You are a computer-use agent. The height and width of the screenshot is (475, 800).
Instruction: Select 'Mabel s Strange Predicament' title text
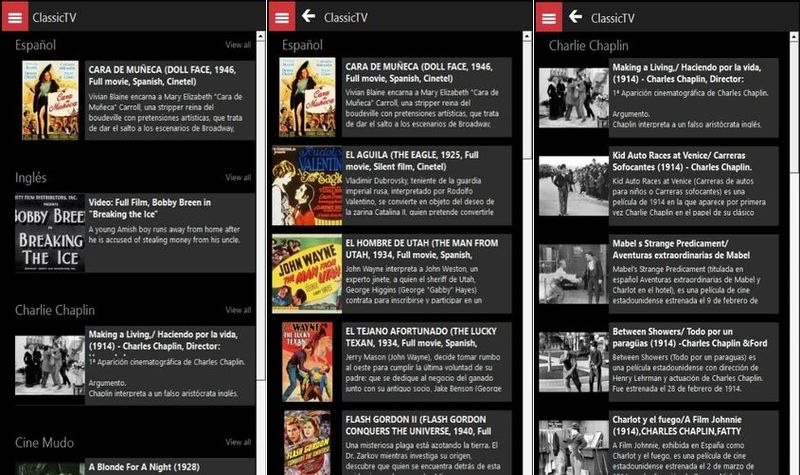[681, 249]
